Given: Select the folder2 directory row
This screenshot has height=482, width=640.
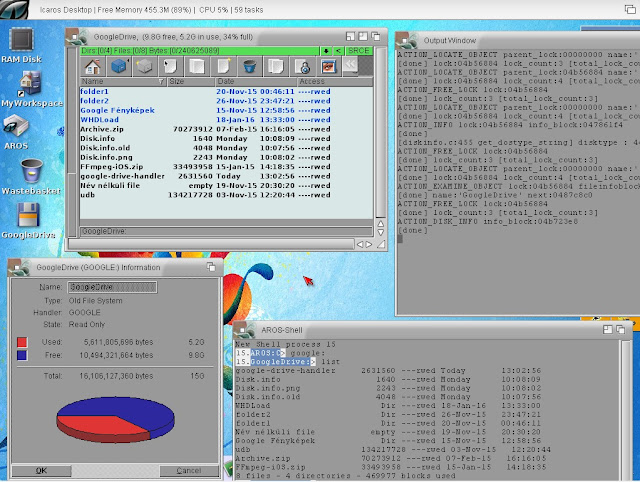Looking at the screenshot, I should (226, 101).
